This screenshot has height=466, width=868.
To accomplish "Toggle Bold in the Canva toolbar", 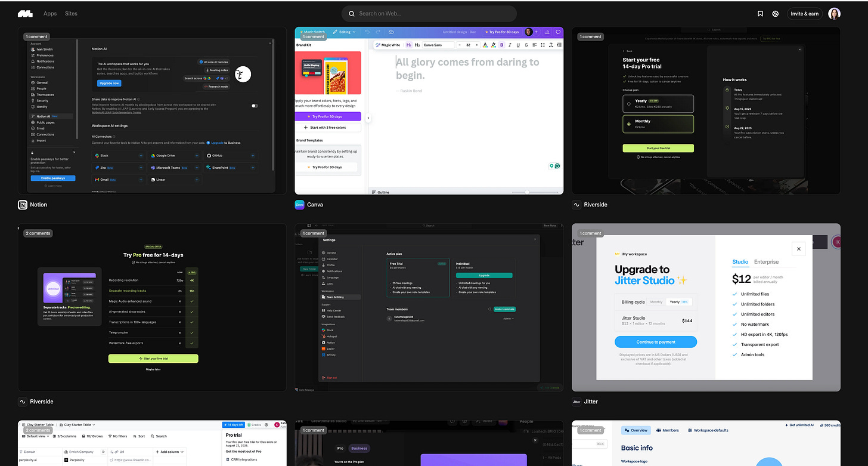I will pos(501,45).
